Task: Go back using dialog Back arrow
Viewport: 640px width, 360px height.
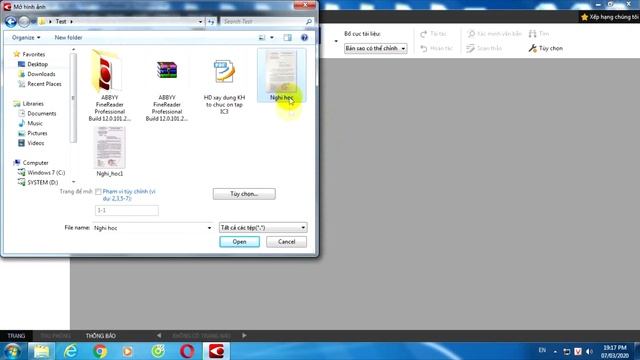Action: click(x=11, y=22)
